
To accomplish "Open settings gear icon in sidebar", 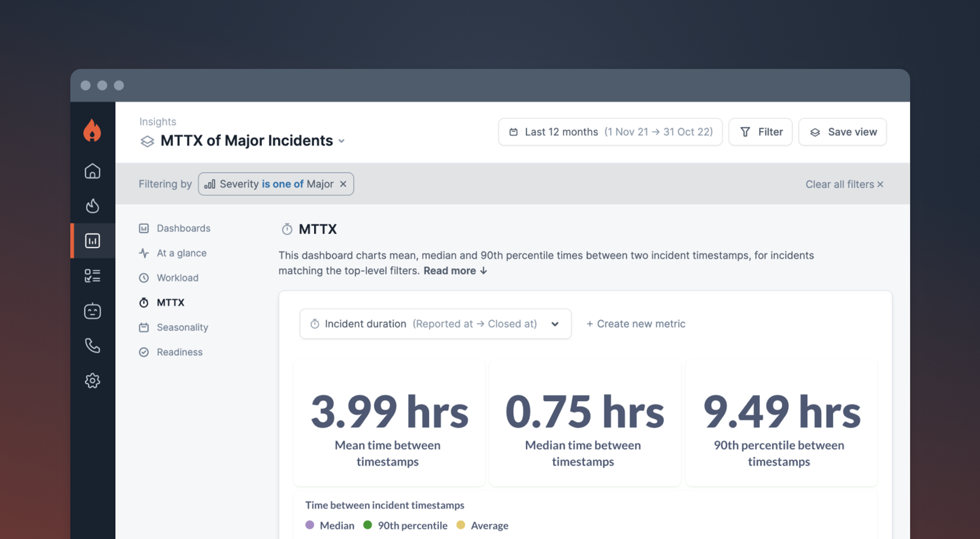I will coord(92,381).
